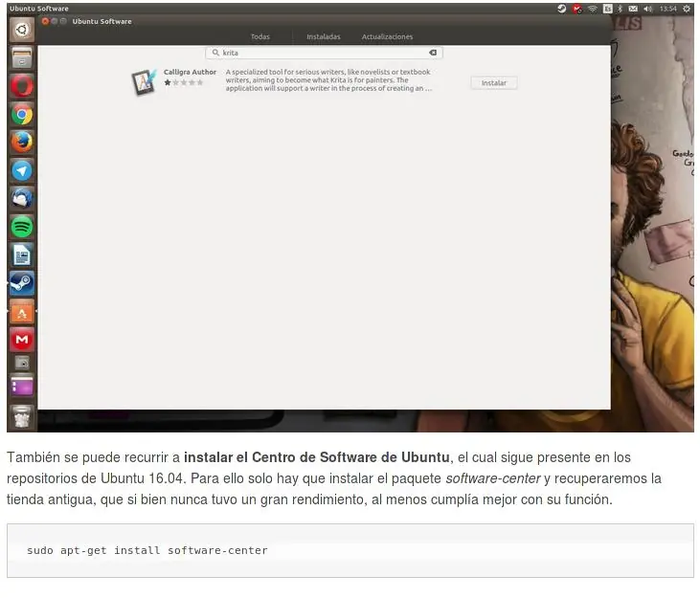Open the Steam tray indicator

(x=561, y=9)
